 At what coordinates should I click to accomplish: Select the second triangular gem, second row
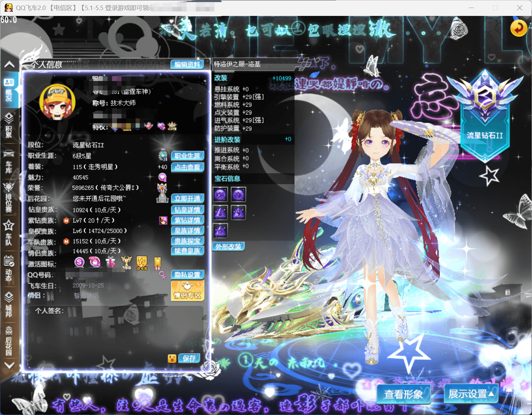[x=238, y=213]
